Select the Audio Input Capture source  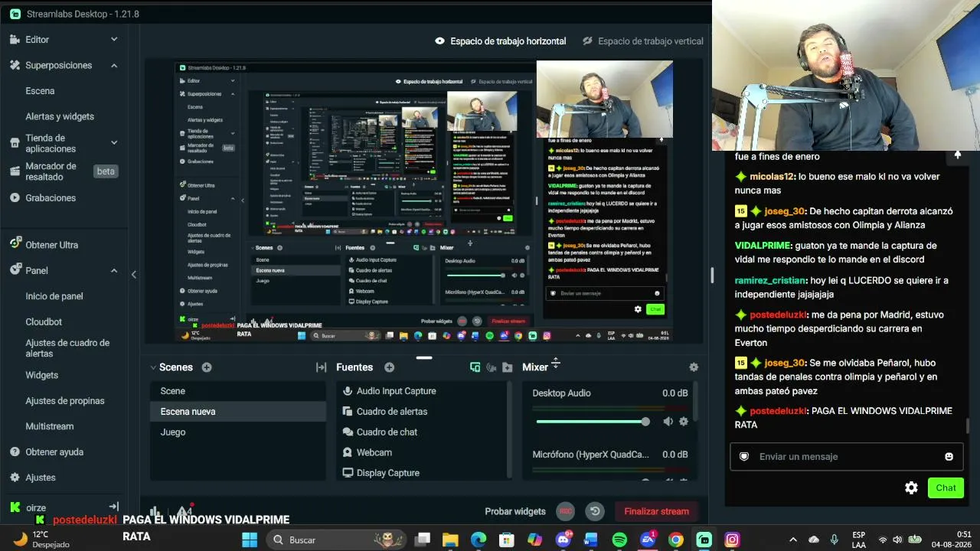point(422,391)
